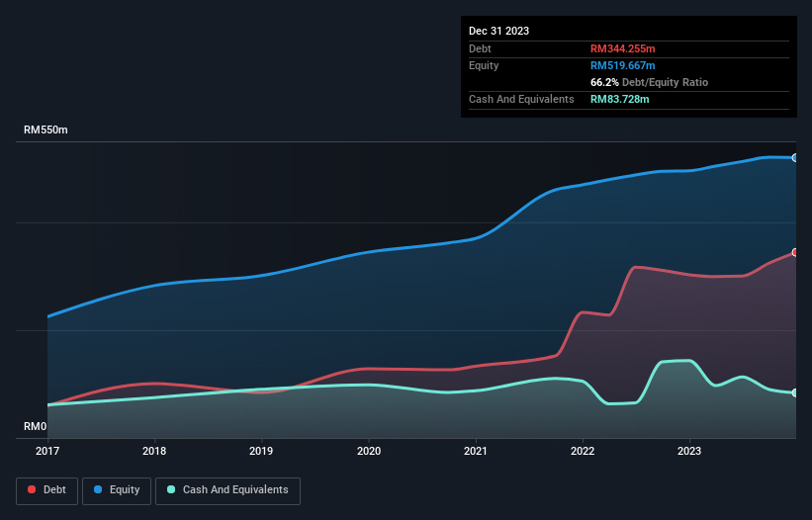
Task: Click the 2020 x-axis label
Action: click(369, 451)
